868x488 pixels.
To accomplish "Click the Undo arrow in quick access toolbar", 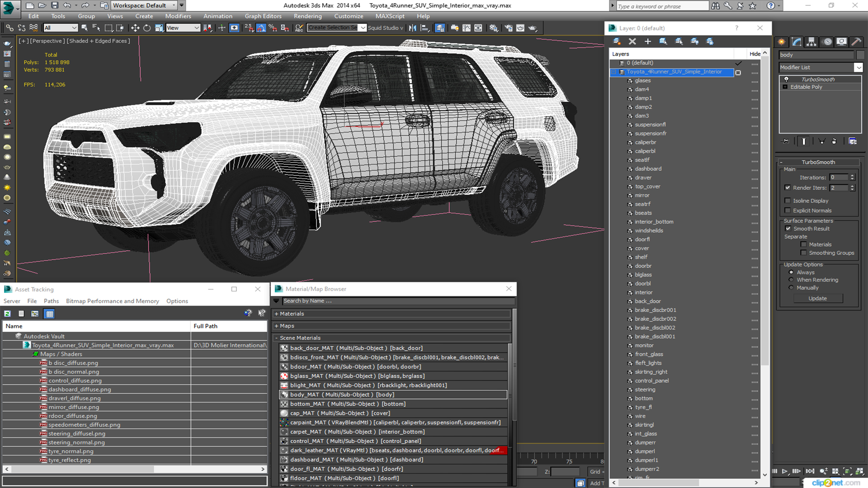I will pyautogui.click(x=67, y=5).
